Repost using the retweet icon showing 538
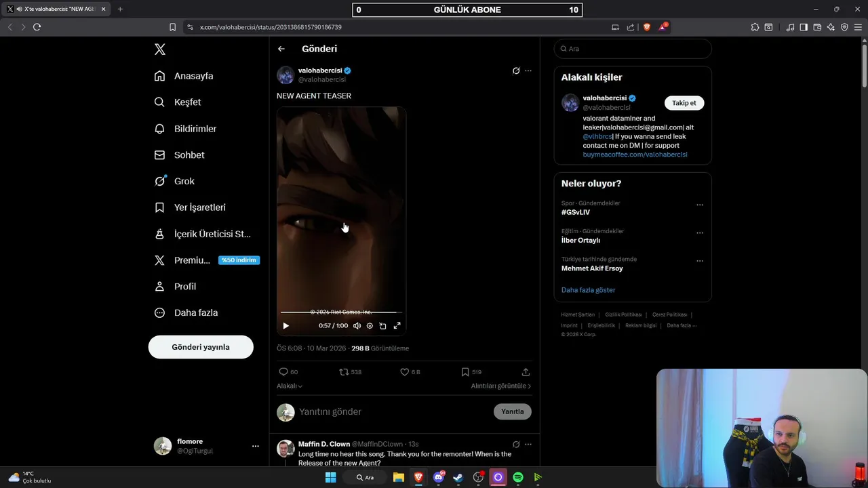Viewport: 868px width, 488px height. [344, 372]
